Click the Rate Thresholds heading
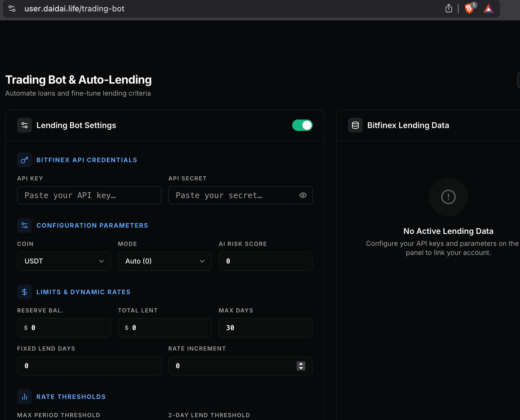520x420 pixels. [x=71, y=397]
